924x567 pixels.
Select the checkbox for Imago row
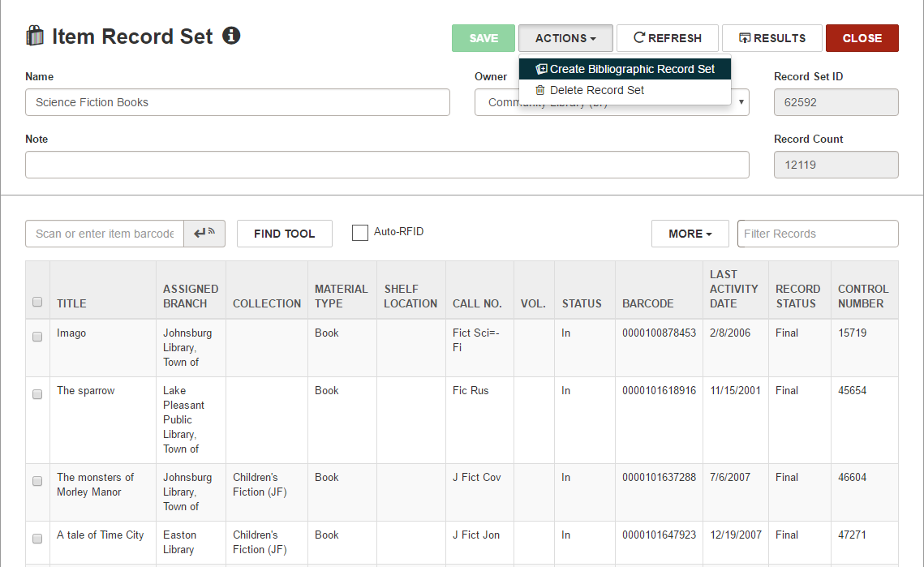click(37, 337)
